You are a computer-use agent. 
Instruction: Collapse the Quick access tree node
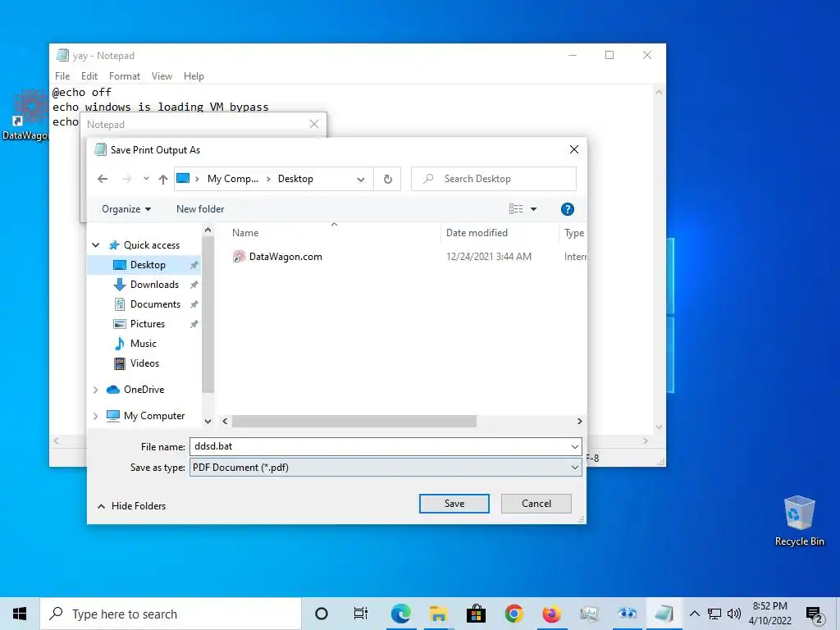pos(95,244)
